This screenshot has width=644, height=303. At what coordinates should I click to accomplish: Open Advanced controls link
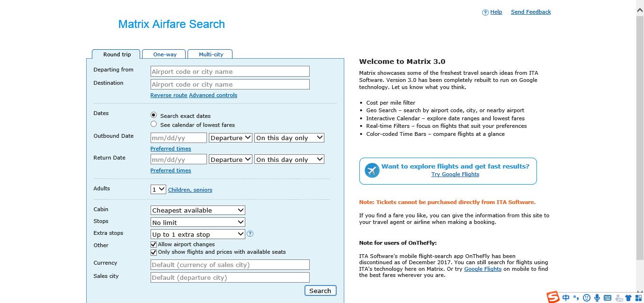pyautogui.click(x=213, y=95)
